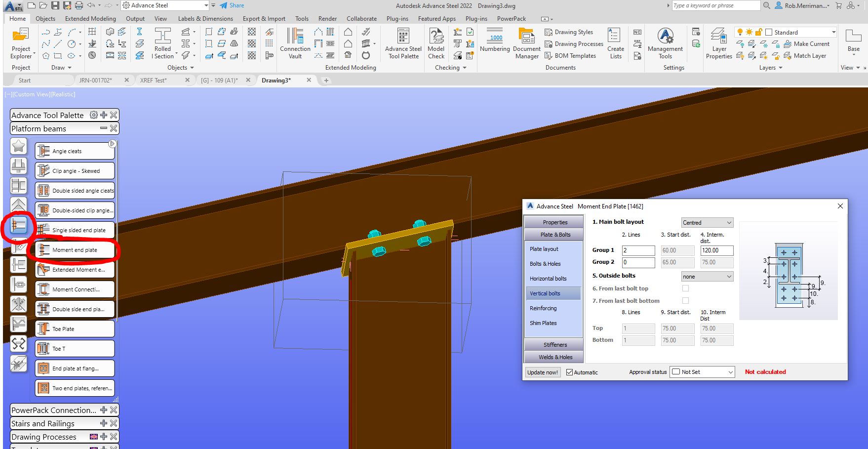Image resolution: width=868 pixels, height=449 pixels.
Task: Choose Extended Moment end plate
Action: (x=75, y=270)
